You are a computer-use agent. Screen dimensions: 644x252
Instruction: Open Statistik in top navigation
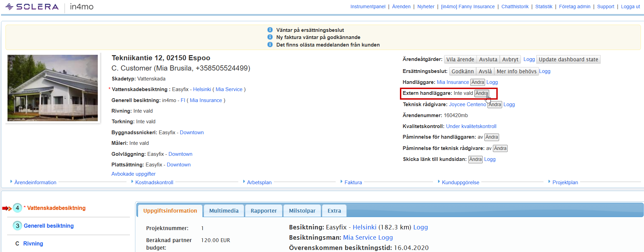click(x=544, y=7)
